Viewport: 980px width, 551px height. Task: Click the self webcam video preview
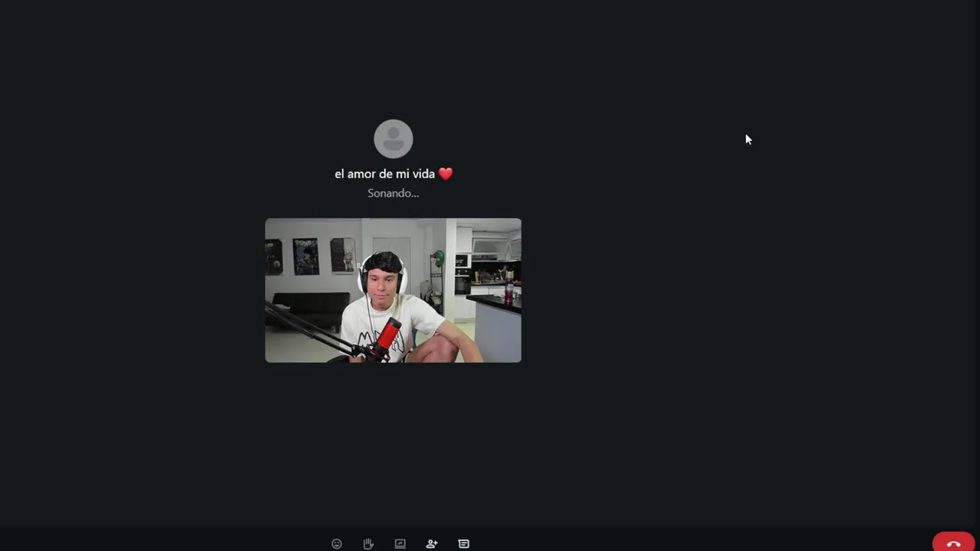click(x=393, y=290)
